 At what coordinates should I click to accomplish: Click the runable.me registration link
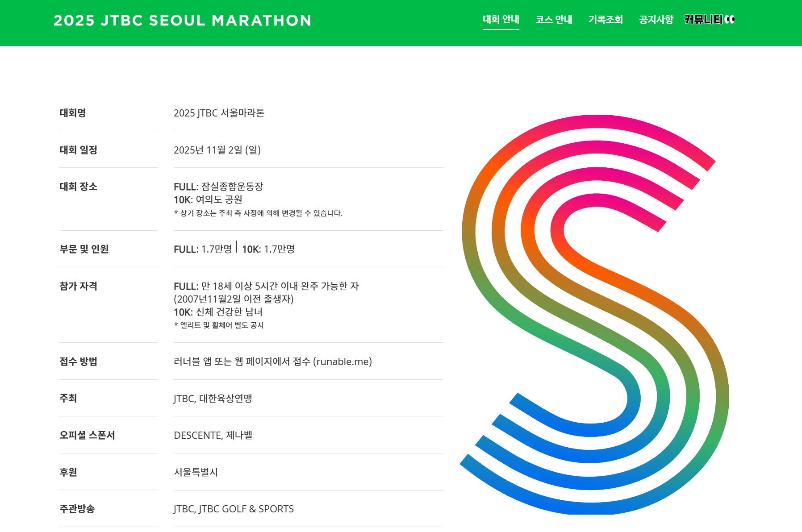coord(343,362)
